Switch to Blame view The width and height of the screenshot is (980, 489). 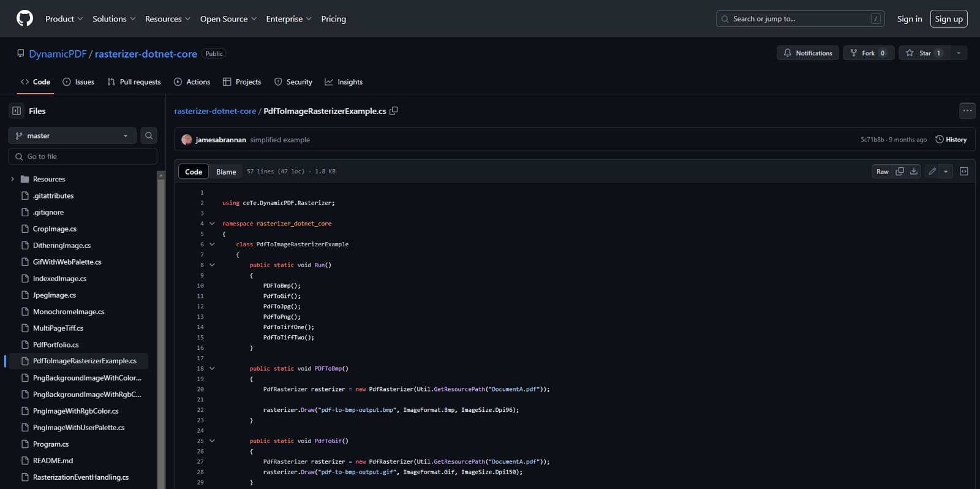point(226,172)
